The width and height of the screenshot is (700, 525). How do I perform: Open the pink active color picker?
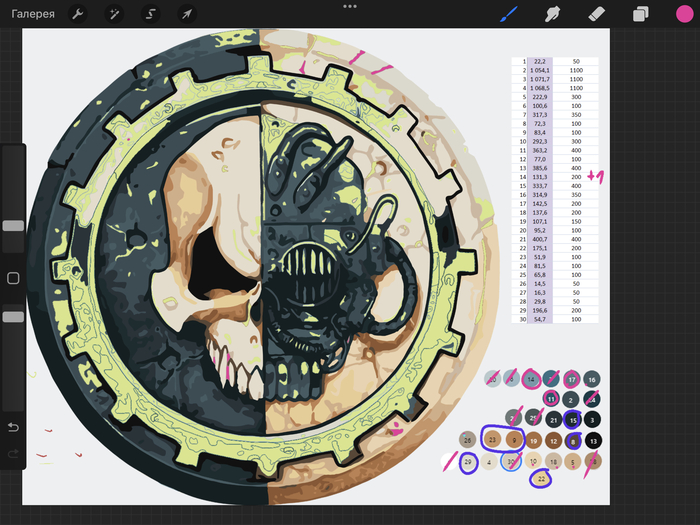(x=684, y=14)
